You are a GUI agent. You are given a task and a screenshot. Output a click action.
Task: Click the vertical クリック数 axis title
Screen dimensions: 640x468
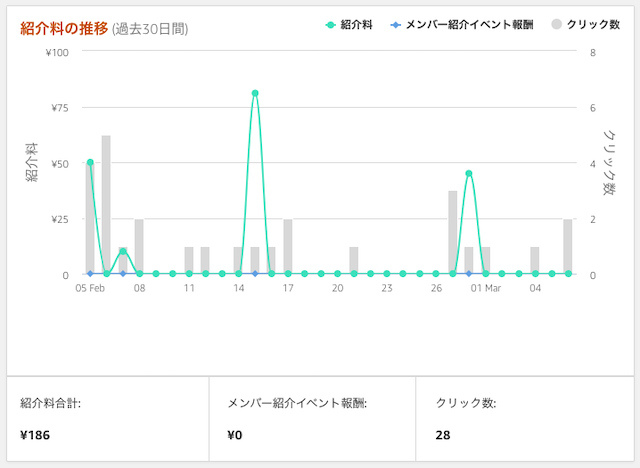(x=610, y=162)
